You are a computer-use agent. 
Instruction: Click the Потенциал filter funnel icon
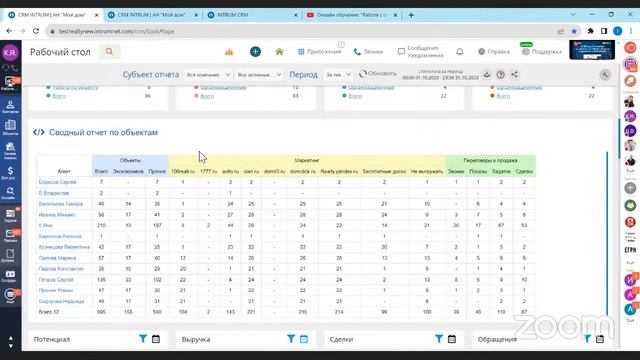pyautogui.click(x=142, y=339)
